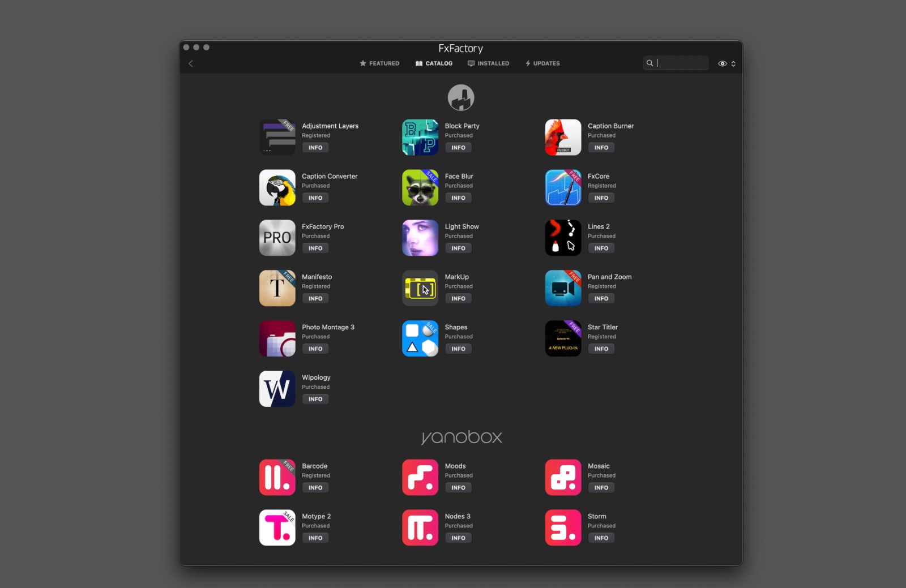Viewport: 906px width, 588px height.
Task: Switch to the Updates tab
Action: point(542,63)
